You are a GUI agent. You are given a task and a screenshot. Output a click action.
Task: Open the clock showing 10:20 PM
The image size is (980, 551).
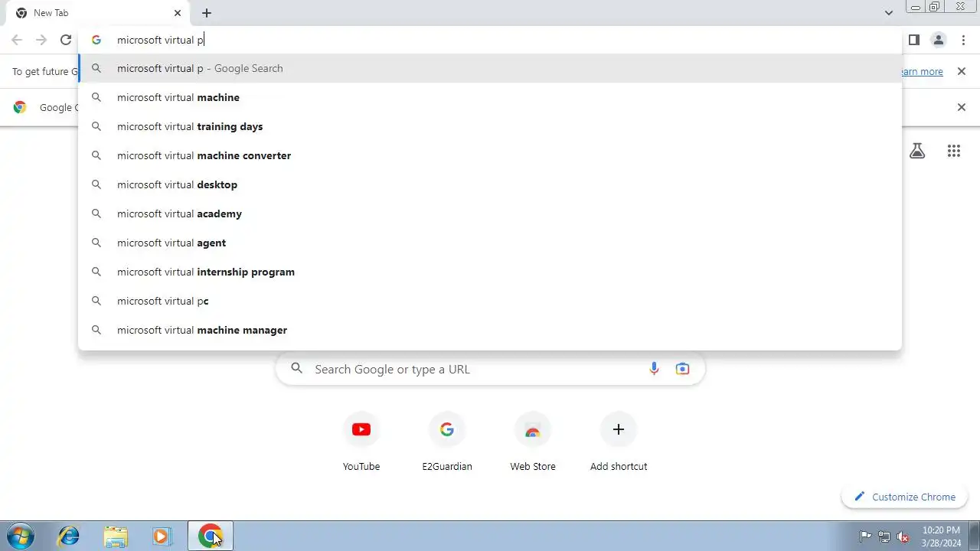(941, 536)
